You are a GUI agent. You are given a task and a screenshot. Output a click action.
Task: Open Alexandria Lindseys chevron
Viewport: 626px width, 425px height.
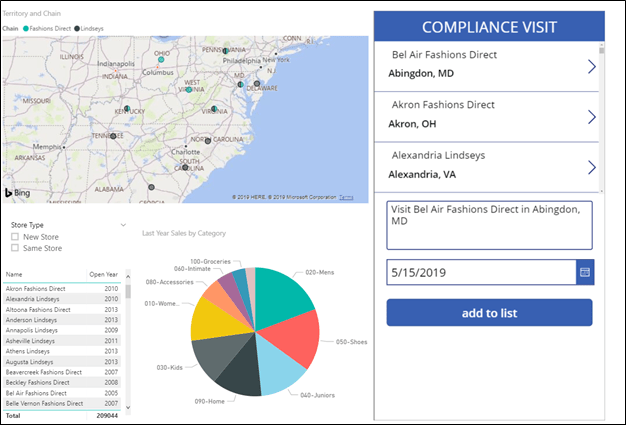tap(591, 167)
